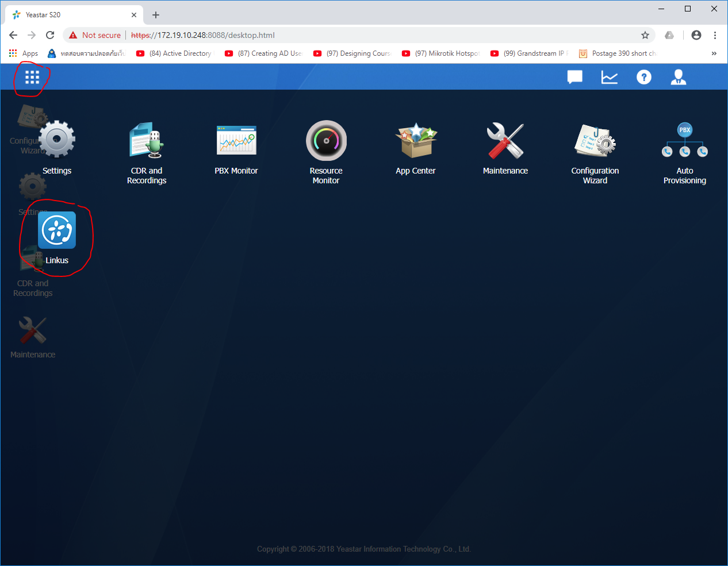The height and width of the screenshot is (566, 728).
Task: Open Mikrotik Hotspot bookmark
Action: pyautogui.click(x=440, y=53)
